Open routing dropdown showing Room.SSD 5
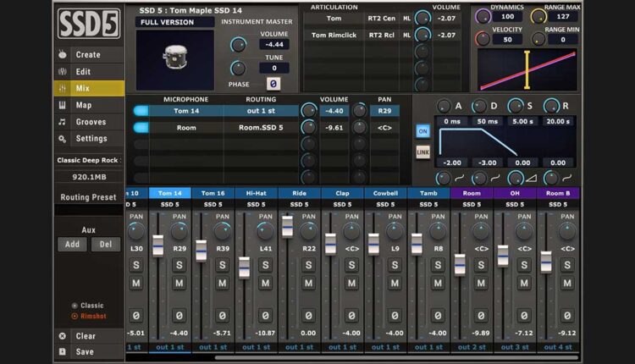The height and width of the screenshot is (364, 635). click(260, 127)
